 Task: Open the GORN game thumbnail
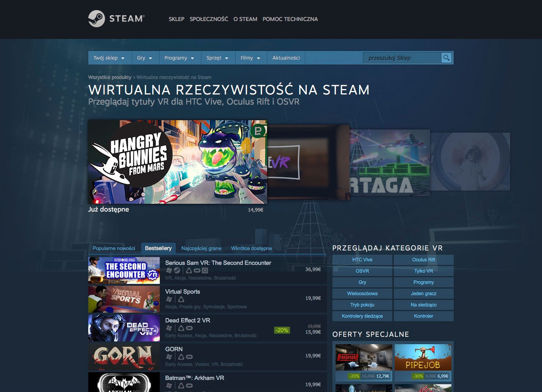124,357
